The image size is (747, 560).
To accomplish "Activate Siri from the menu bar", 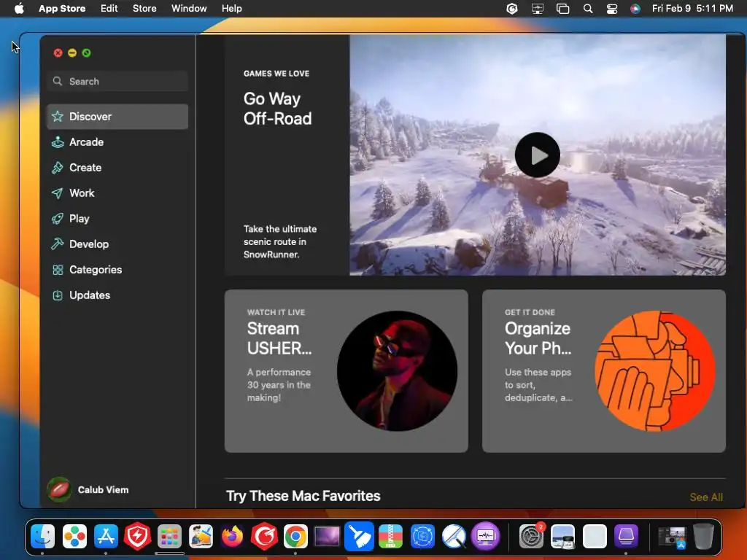I will 635,9.
